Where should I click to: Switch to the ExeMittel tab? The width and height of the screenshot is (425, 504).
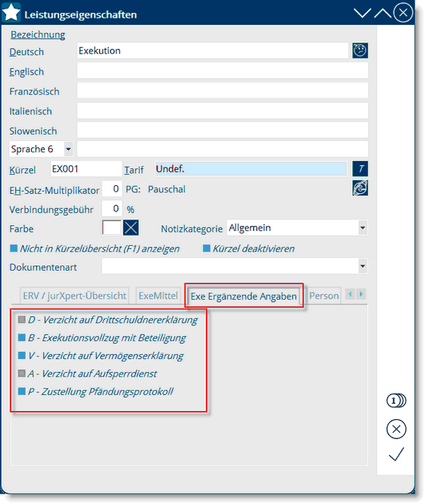click(x=158, y=296)
